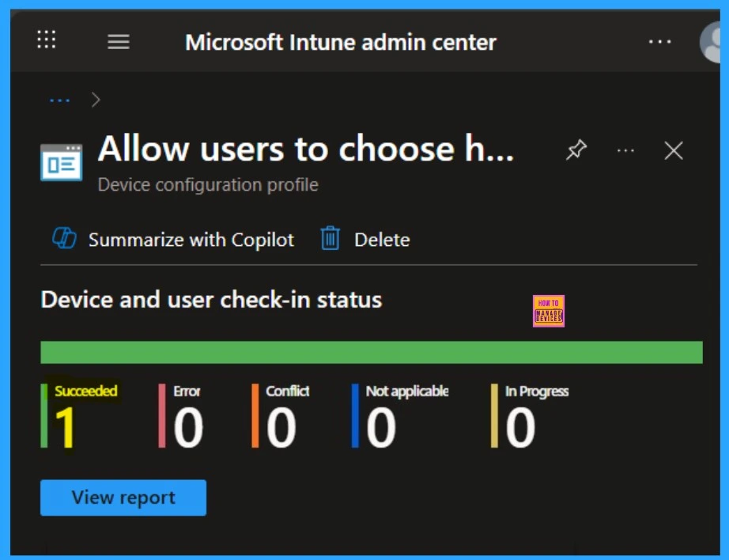
Task: Expand the collapsed breadcrumb ellipsis
Action: pyautogui.click(x=59, y=100)
